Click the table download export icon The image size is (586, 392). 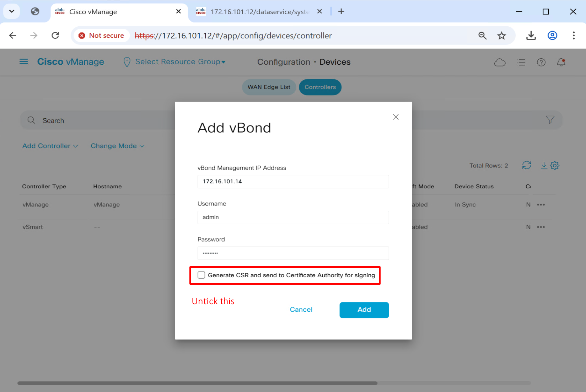[x=544, y=165]
